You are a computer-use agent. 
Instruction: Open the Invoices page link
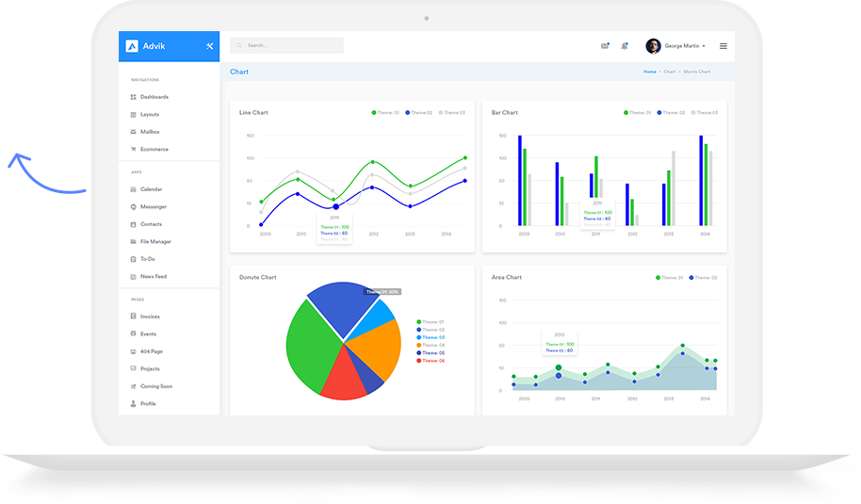(x=150, y=317)
